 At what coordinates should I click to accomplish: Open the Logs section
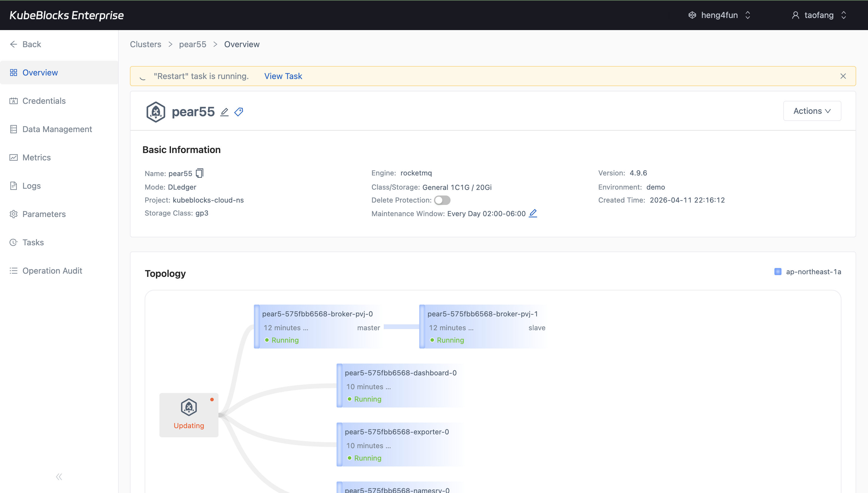click(31, 185)
